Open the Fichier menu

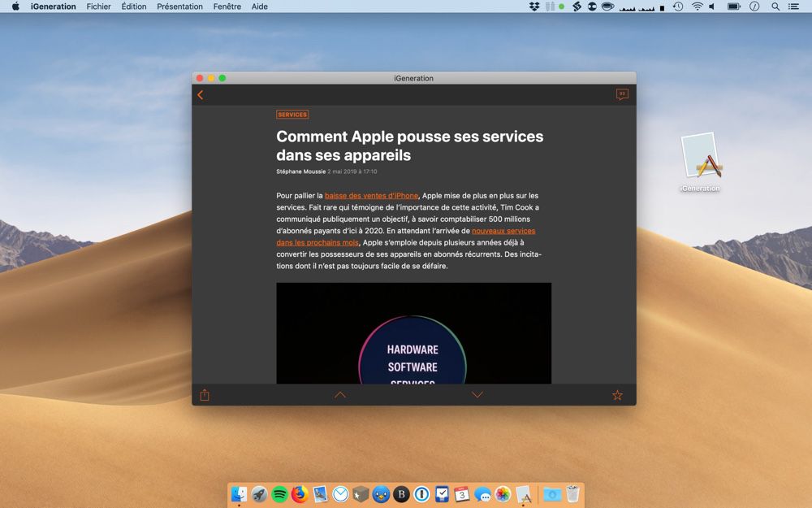coord(98,7)
